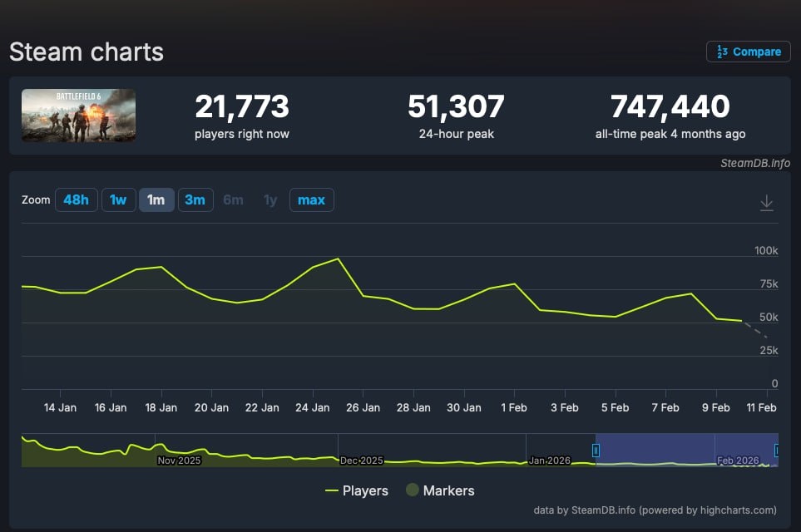Screen dimensions: 801x532
Task: Switch zoom to 3m
Action: tap(195, 199)
